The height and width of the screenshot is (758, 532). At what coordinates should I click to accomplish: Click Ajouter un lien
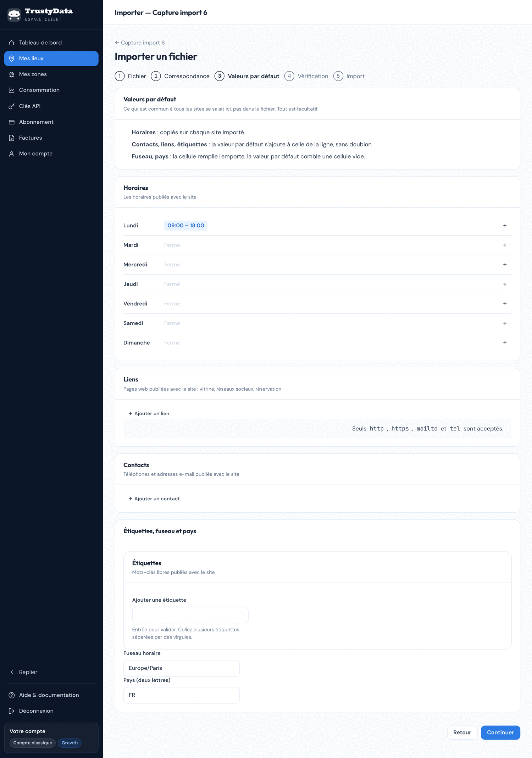(x=149, y=413)
